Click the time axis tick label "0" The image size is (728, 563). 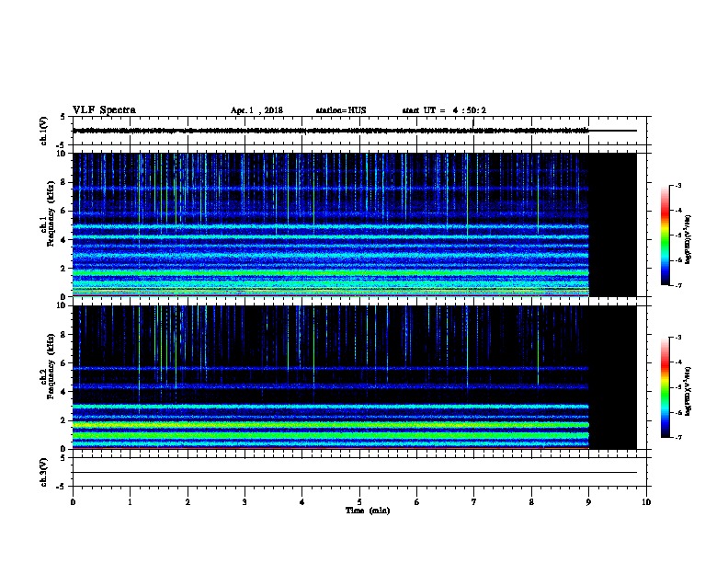point(73,502)
